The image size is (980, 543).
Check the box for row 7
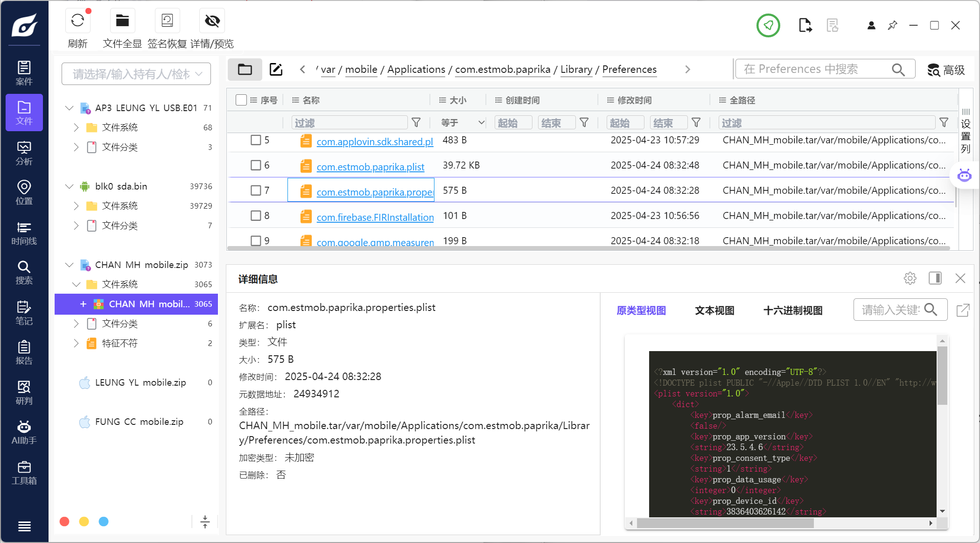(x=256, y=190)
